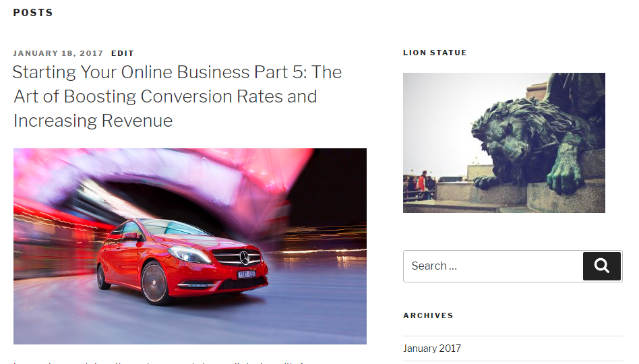
Task: Open the red car featured image
Action: [x=190, y=246]
